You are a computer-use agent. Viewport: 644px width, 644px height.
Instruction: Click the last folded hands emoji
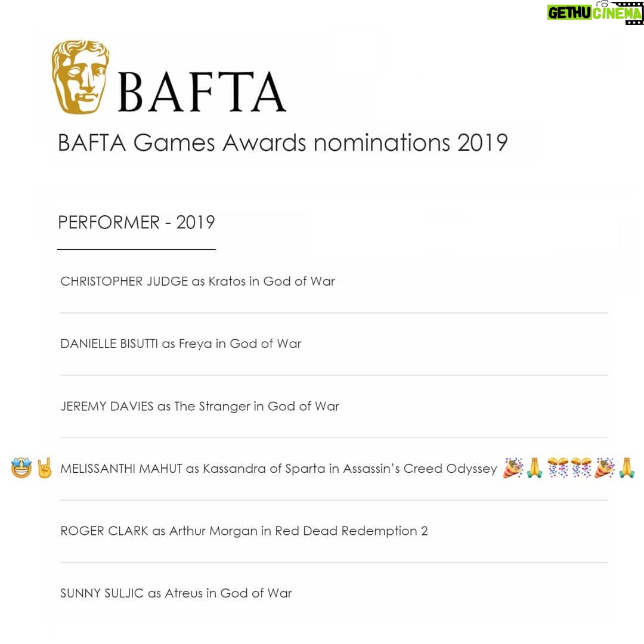tap(627, 468)
